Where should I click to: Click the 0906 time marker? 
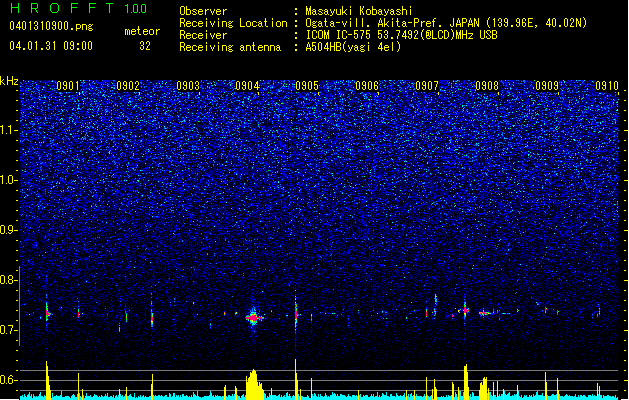pyautogui.click(x=367, y=86)
